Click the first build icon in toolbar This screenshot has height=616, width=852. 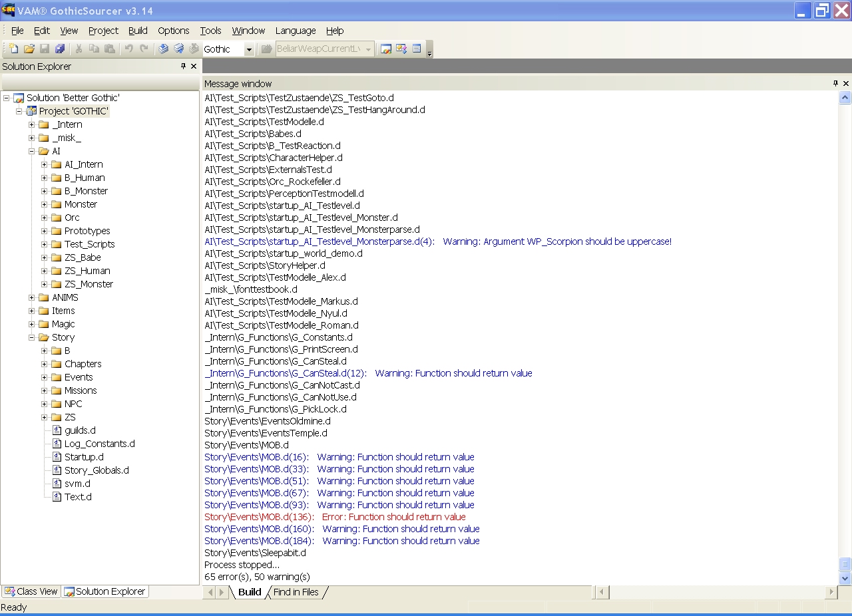click(164, 49)
